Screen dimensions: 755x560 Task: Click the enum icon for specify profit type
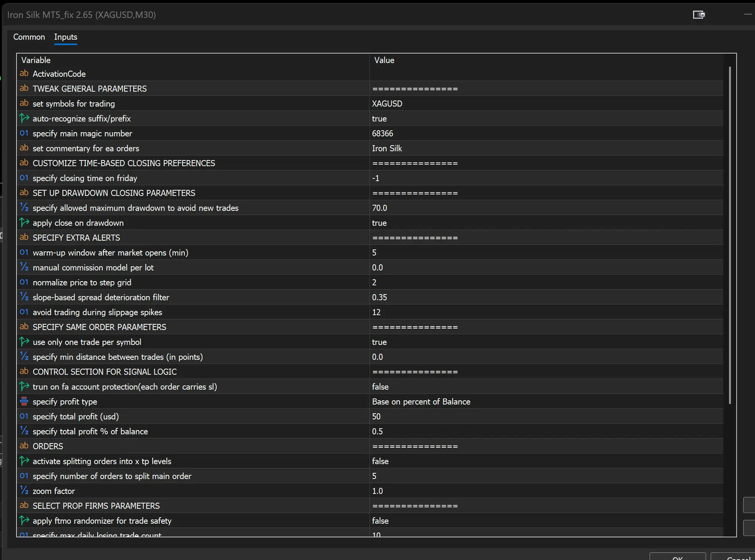pos(24,401)
